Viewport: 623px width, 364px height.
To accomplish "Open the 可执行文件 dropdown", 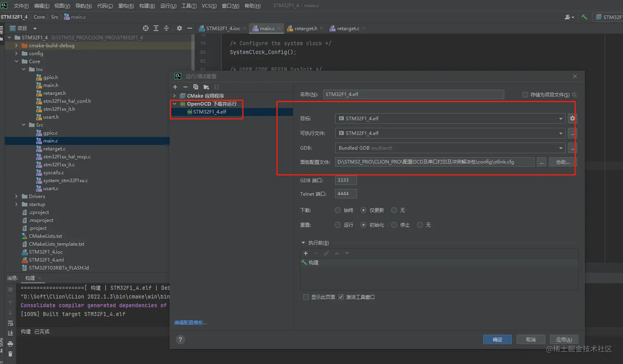I will [450, 133].
